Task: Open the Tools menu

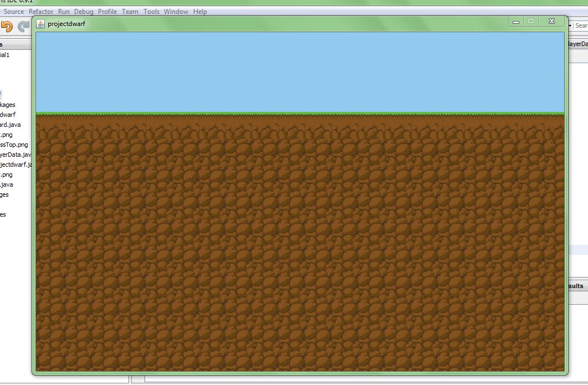Action: click(151, 12)
